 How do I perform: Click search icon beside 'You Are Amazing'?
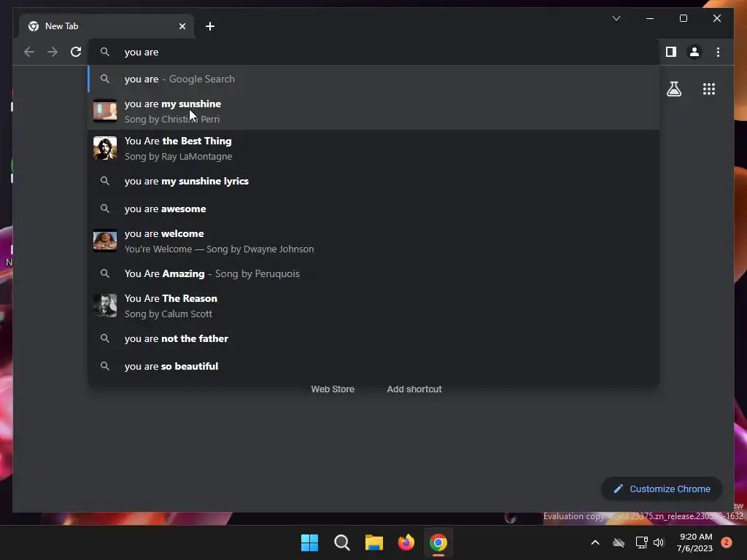coord(105,273)
